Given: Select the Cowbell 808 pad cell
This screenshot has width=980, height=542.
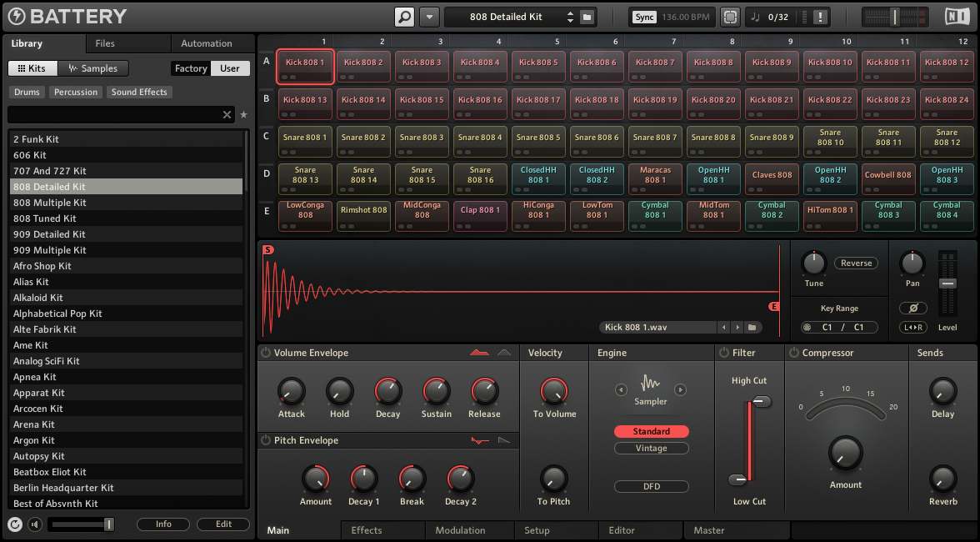Looking at the screenshot, I should (x=888, y=179).
